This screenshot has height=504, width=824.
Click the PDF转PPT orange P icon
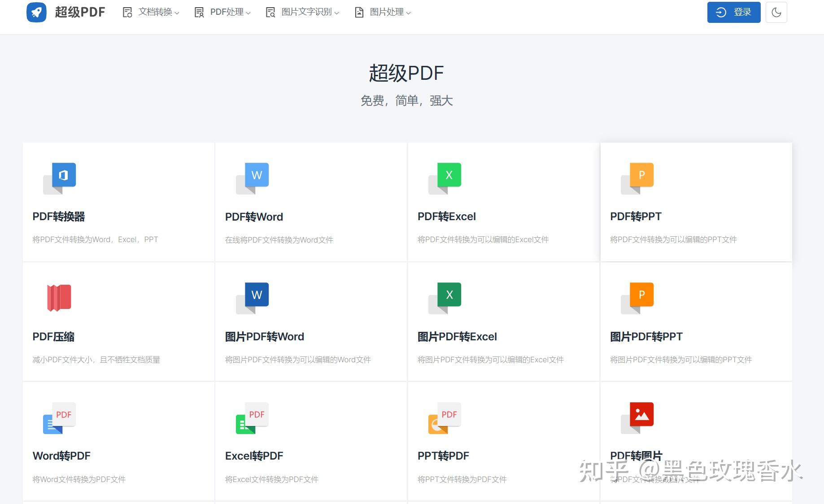coord(637,178)
